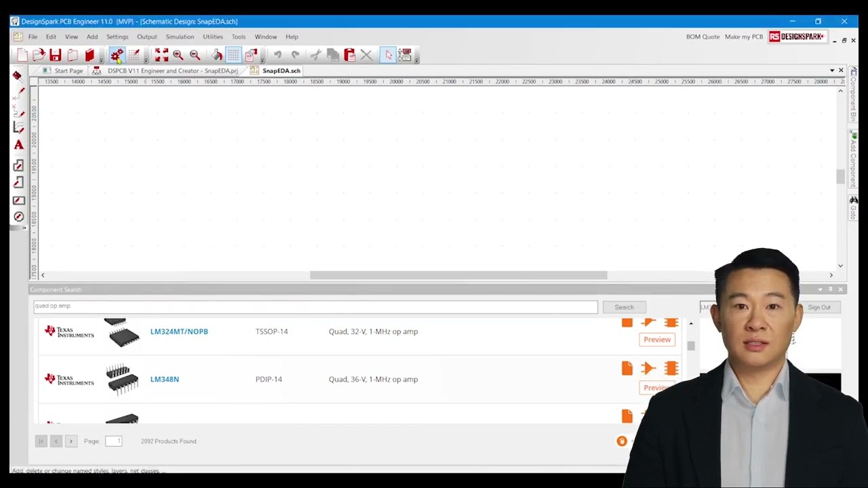The width and height of the screenshot is (868, 488).
Task: Click the Search button in Component Search
Action: point(624,307)
